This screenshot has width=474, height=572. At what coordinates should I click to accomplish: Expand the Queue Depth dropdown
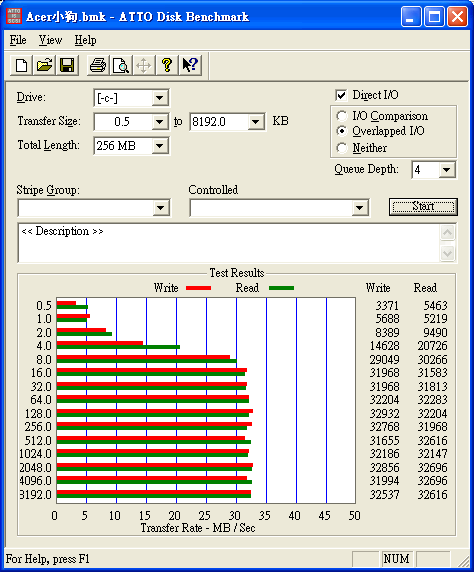point(447,170)
